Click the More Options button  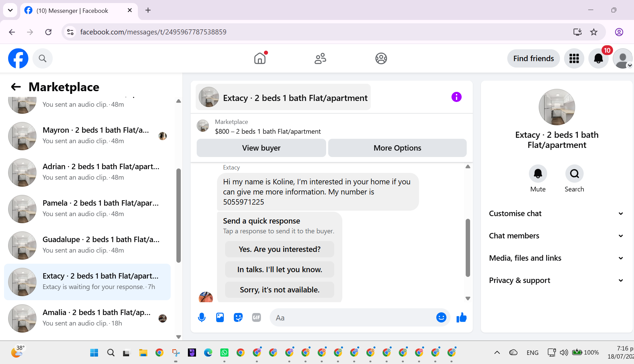pos(397,148)
